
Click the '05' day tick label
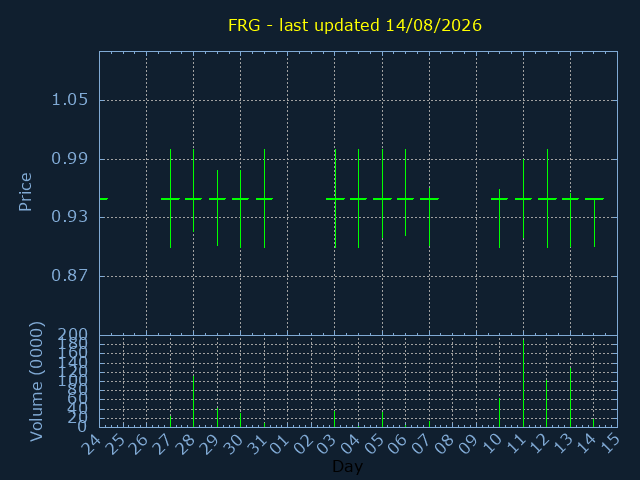[374, 444]
